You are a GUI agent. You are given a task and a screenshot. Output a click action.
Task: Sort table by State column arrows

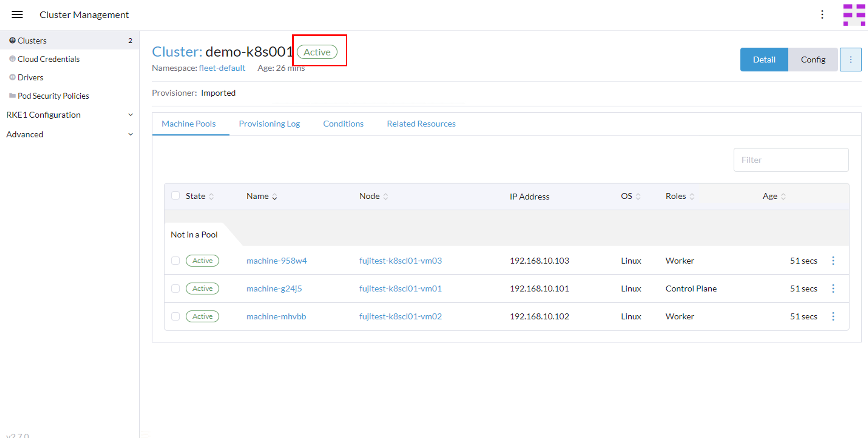coord(211,197)
